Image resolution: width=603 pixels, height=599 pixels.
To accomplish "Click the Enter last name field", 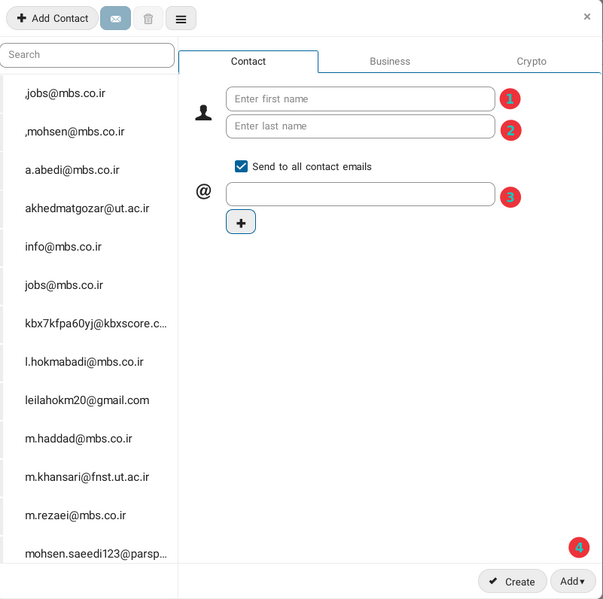I will (360, 126).
